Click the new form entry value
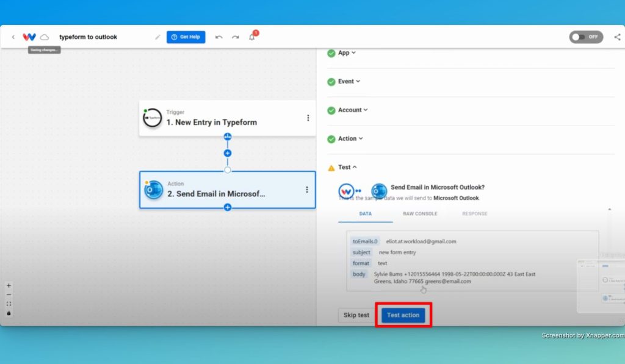Viewport: 625px width, 364px height. click(397, 252)
